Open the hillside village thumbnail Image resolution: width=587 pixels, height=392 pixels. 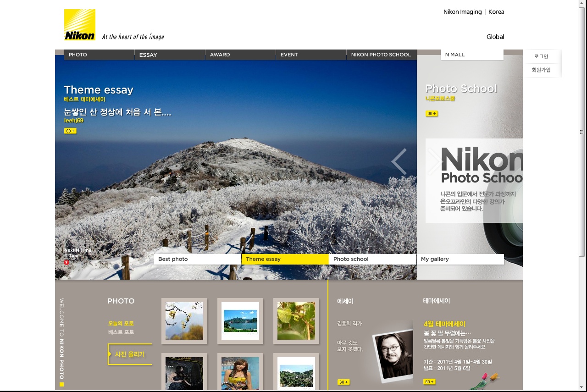point(296,372)
